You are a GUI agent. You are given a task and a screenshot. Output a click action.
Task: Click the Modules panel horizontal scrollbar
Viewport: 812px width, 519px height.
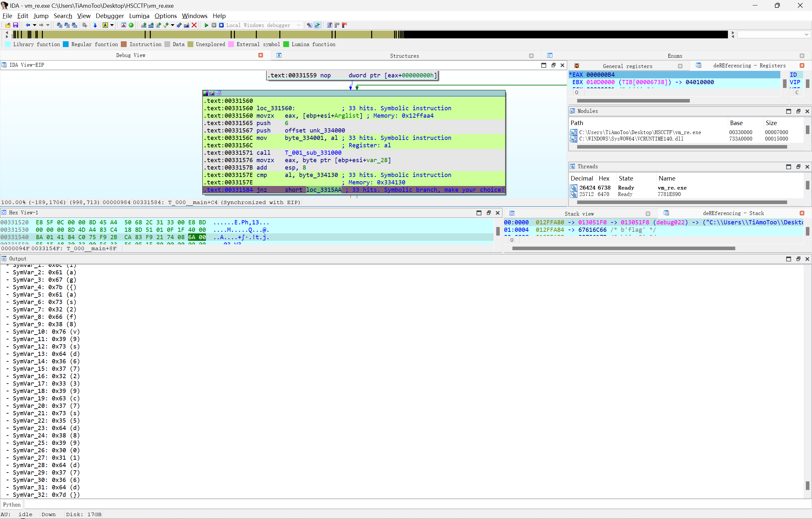click(x=682, y=147)
